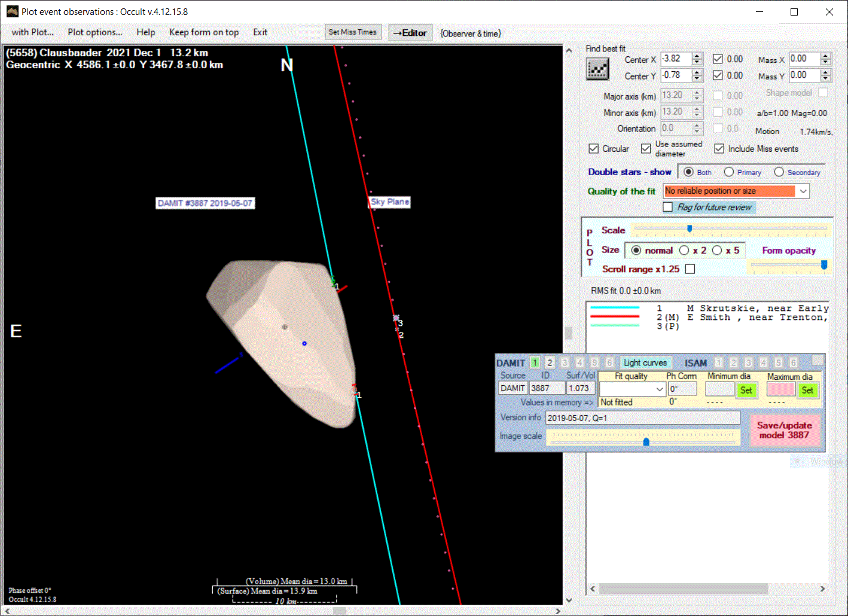
Task: Open the 'Plot options...' menu
Action: 94,32
